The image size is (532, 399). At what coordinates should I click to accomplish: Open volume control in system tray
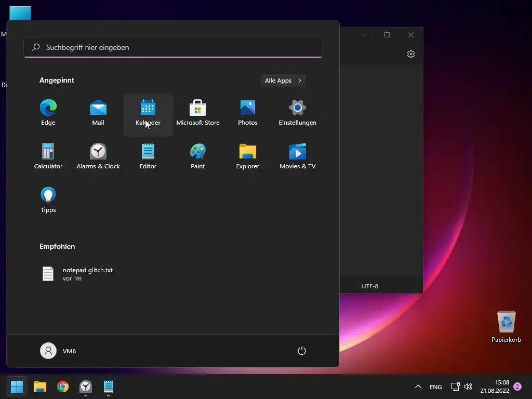[x=468, y=387]
